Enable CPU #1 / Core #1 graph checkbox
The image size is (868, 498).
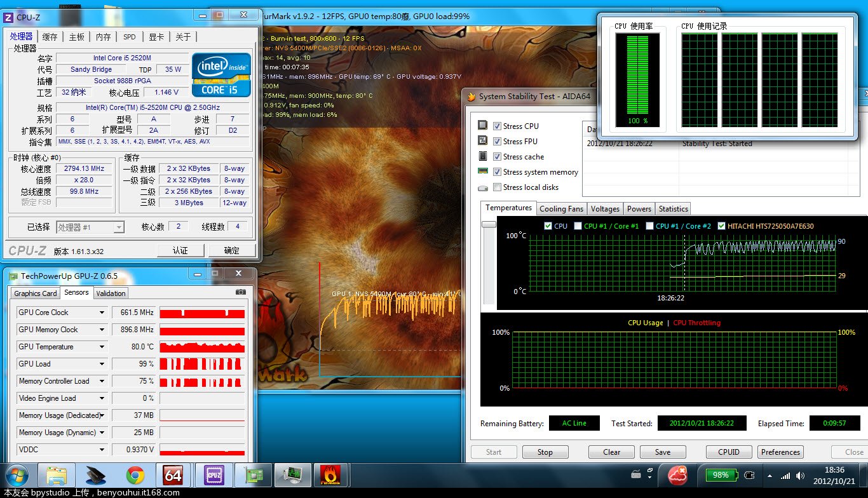tap(578, 225)
